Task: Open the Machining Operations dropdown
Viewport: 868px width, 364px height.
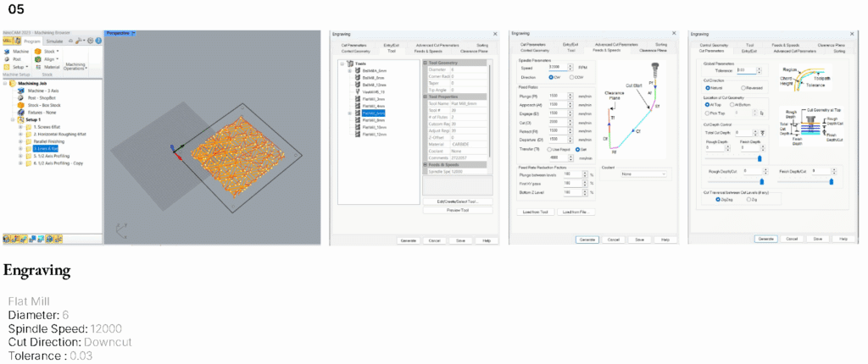Action: tap(76, 65)
